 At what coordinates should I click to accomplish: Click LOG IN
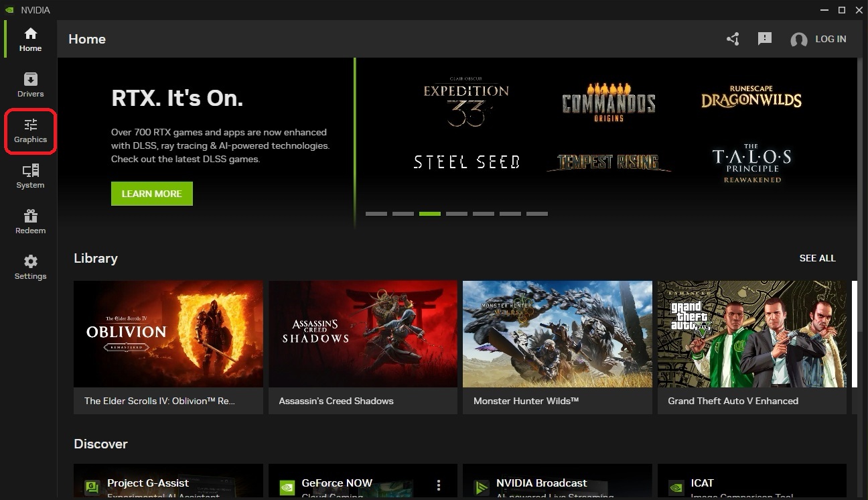(830, 39)
